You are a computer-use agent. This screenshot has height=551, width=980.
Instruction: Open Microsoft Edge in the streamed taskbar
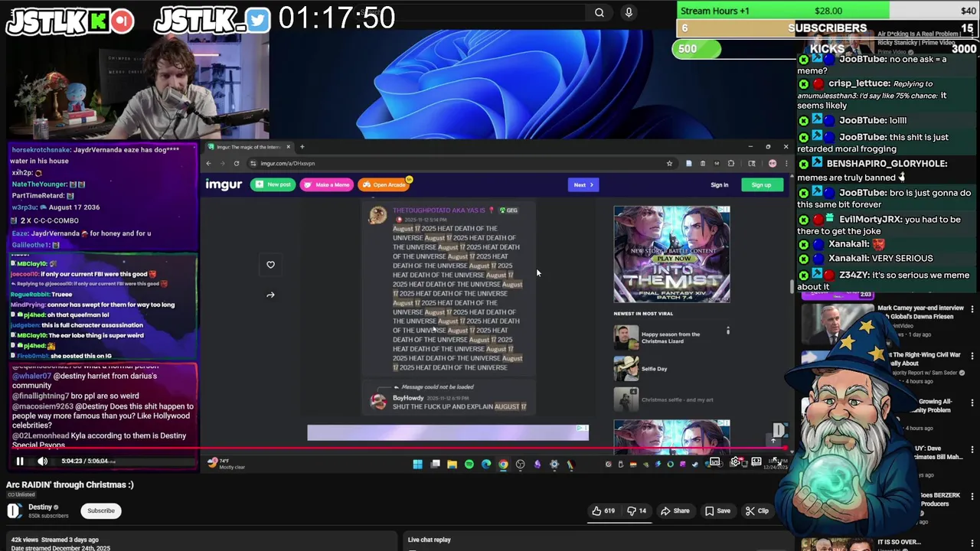tap(486, 464)
